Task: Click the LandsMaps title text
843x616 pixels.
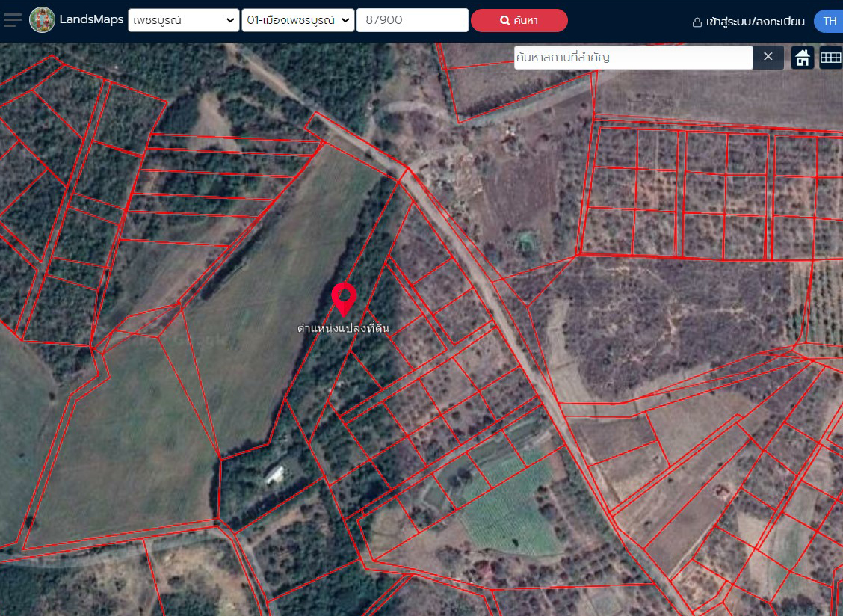Action: [x=91, y=19]
